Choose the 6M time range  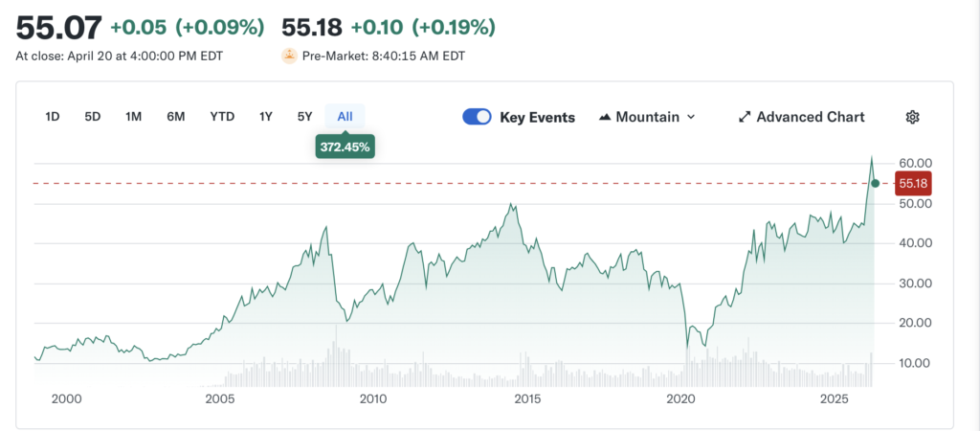tap(176, 117)
